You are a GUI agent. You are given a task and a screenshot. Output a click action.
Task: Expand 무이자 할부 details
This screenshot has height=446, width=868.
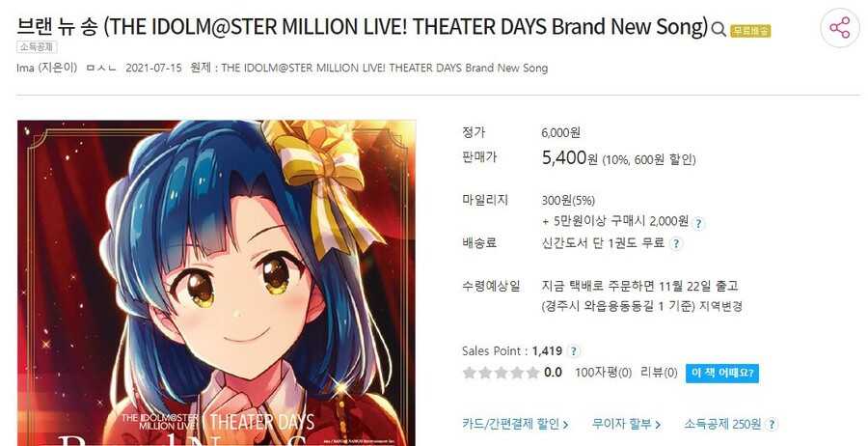[626, 425]
